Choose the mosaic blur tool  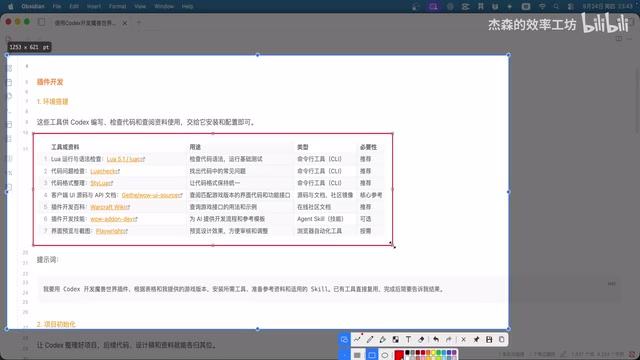click(x=396, y=340)
